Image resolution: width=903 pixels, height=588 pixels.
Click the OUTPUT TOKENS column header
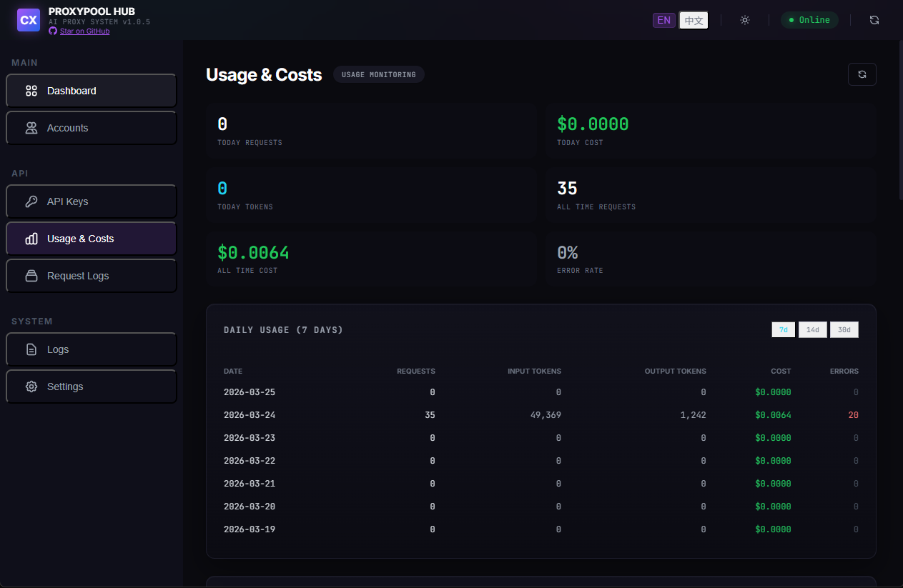tap(676, 372)
